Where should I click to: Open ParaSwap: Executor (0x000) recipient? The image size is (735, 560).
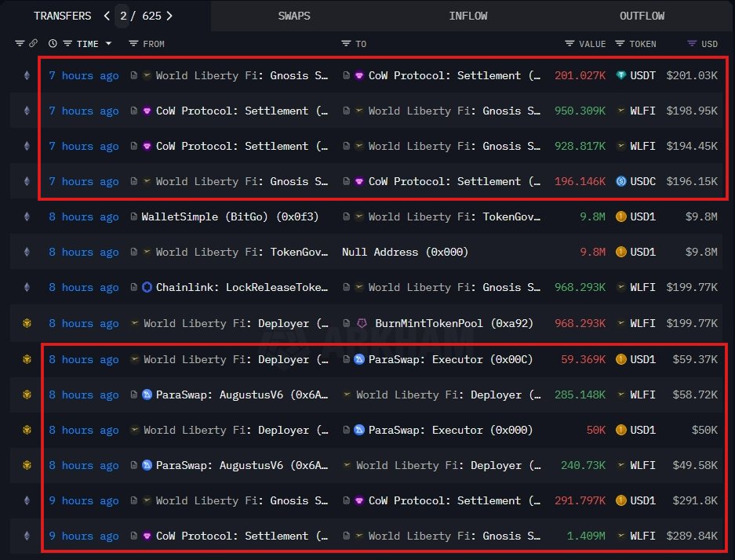point(450,430)
